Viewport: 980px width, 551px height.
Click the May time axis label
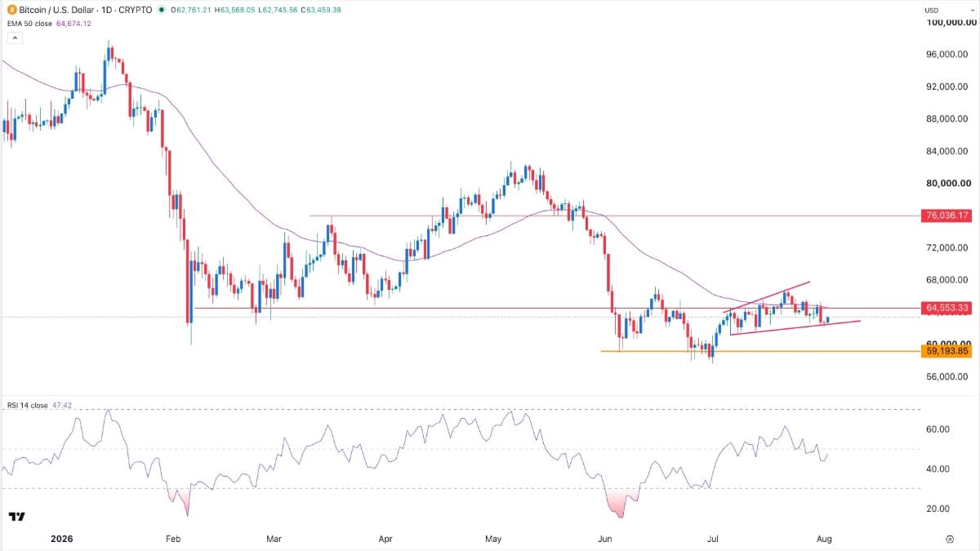492,539
